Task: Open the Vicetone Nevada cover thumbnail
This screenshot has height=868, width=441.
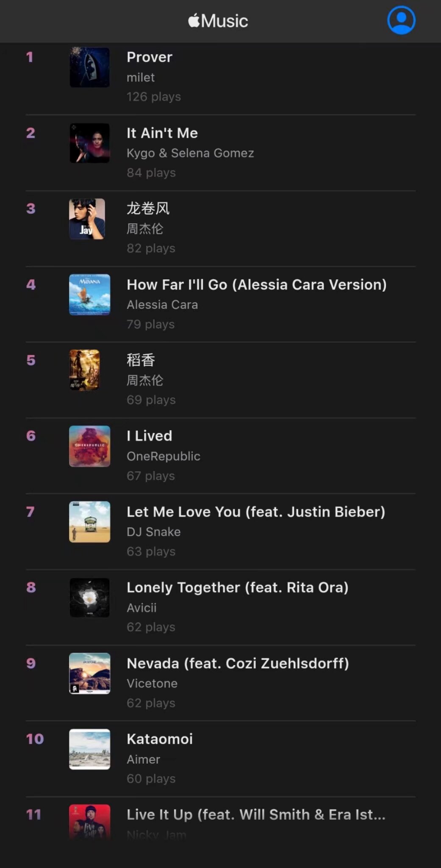Action: (89, 673)
